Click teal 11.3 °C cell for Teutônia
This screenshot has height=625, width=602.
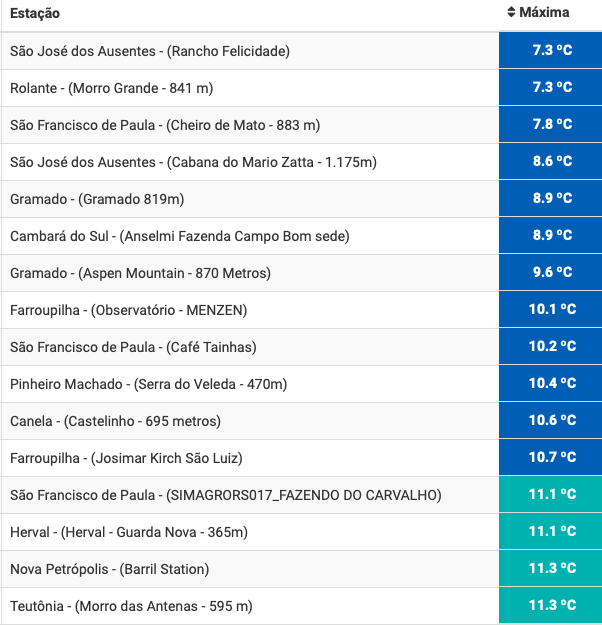pos(551,605)
